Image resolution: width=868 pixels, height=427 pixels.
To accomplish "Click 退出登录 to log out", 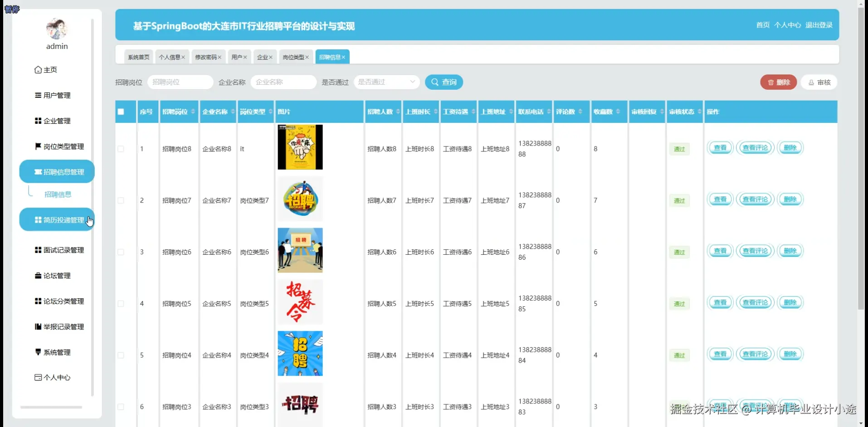I will (819, 25).
